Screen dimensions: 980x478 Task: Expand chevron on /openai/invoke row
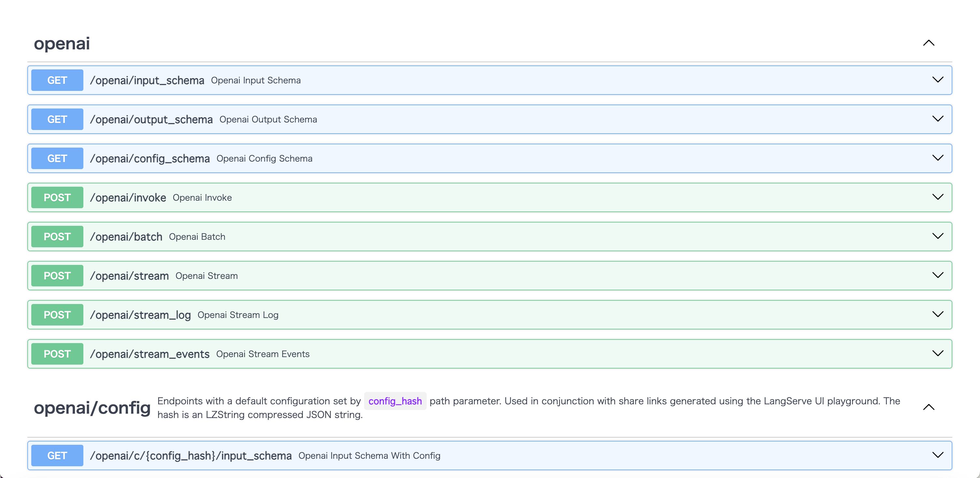pyautogui.click(x=937, y=197)
